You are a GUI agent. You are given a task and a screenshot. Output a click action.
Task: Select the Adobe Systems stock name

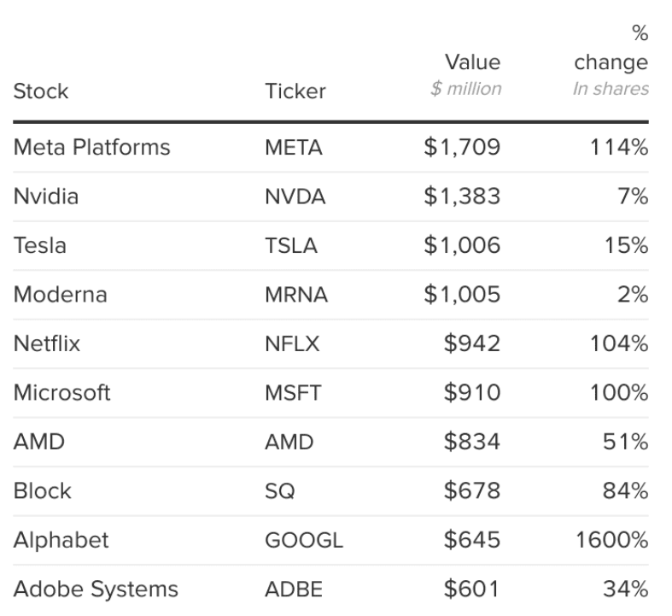[x=96, y=590]
